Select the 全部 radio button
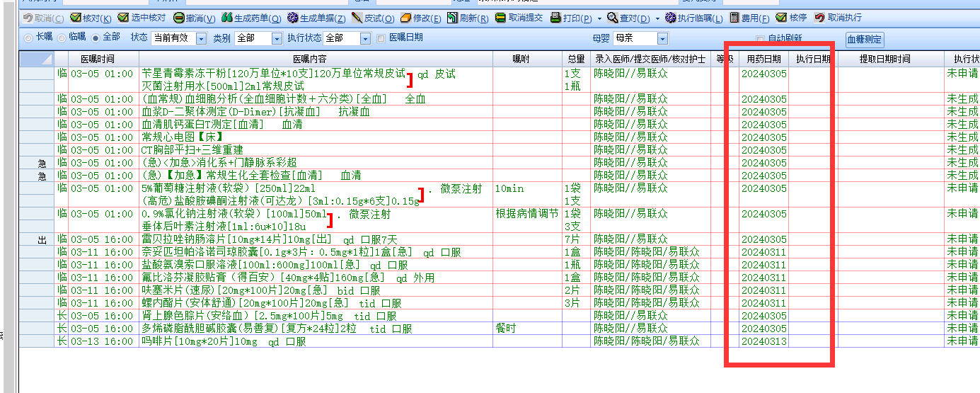Image resolution: width=980 pixels, height=393 pixels. click(x=96, y=38)
